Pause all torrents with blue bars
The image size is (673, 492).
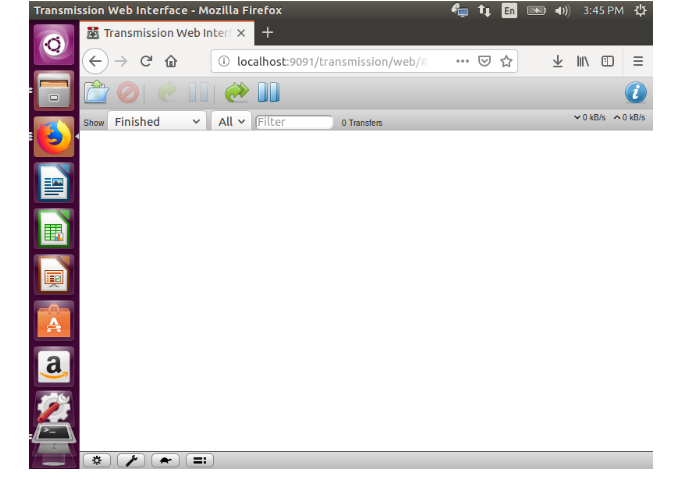point(269,92)
